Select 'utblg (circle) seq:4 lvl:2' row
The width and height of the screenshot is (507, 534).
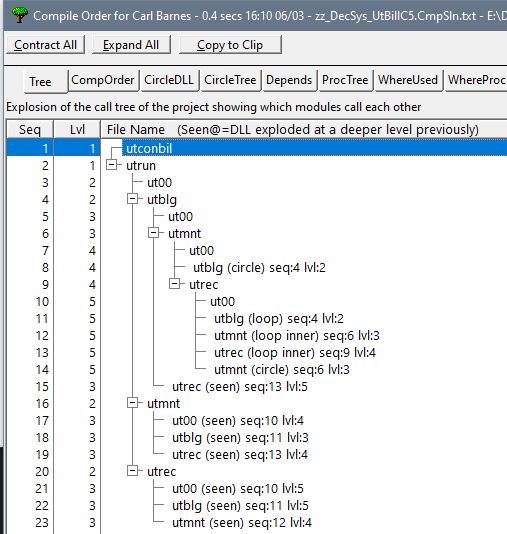(259, 268)
